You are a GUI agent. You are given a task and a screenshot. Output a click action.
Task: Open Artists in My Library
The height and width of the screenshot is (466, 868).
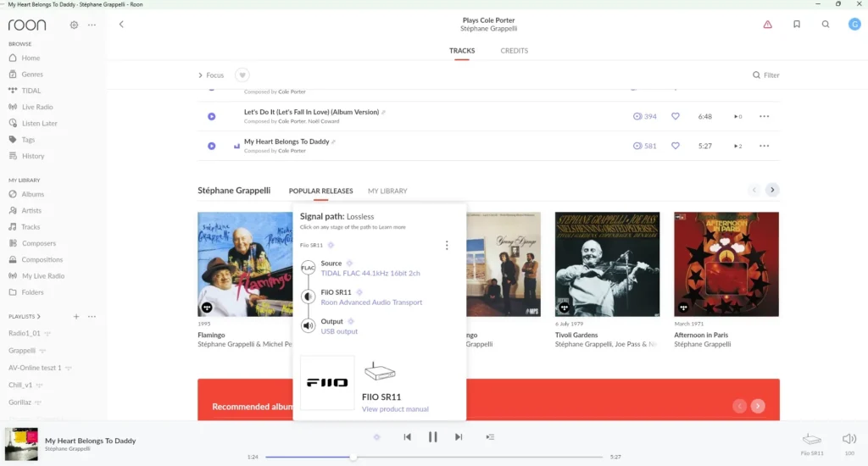coord(25,210)
